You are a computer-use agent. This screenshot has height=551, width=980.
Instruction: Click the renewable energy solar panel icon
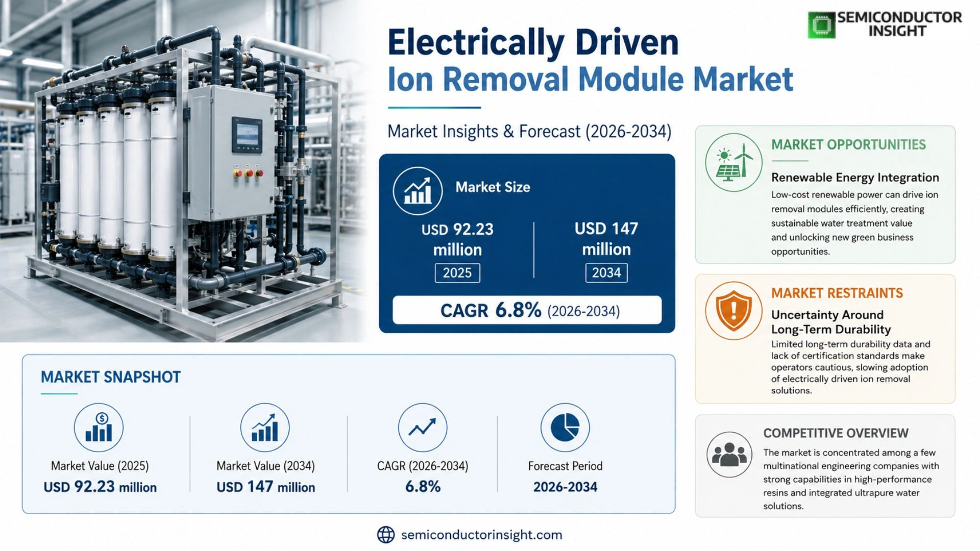[733, 162]
